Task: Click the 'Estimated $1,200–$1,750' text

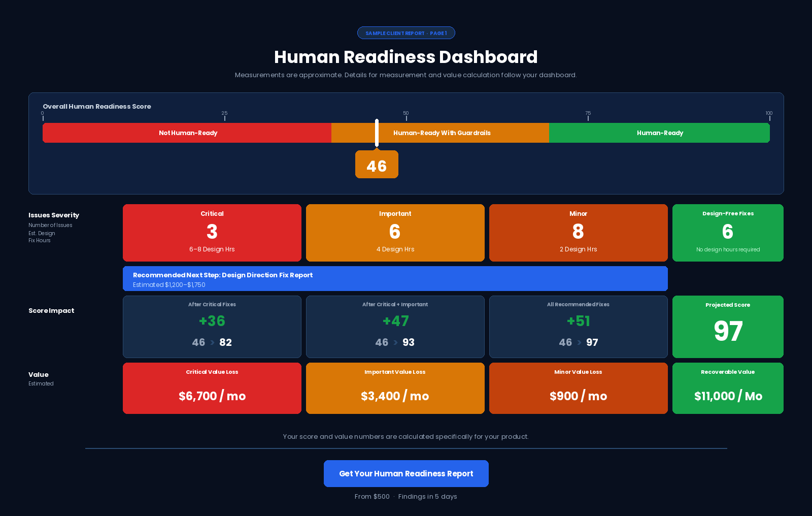Action: pyautogui.click(x=169, y=285)
